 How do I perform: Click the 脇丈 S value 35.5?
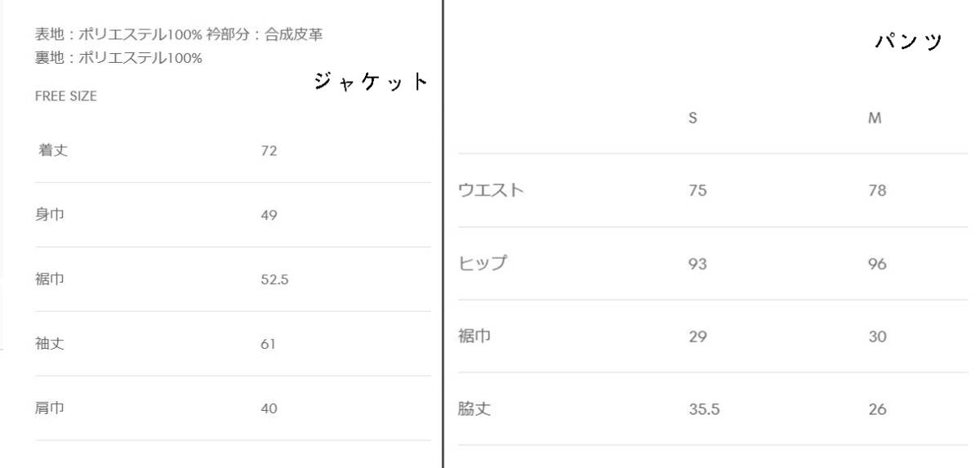click(x=704, y=409)
